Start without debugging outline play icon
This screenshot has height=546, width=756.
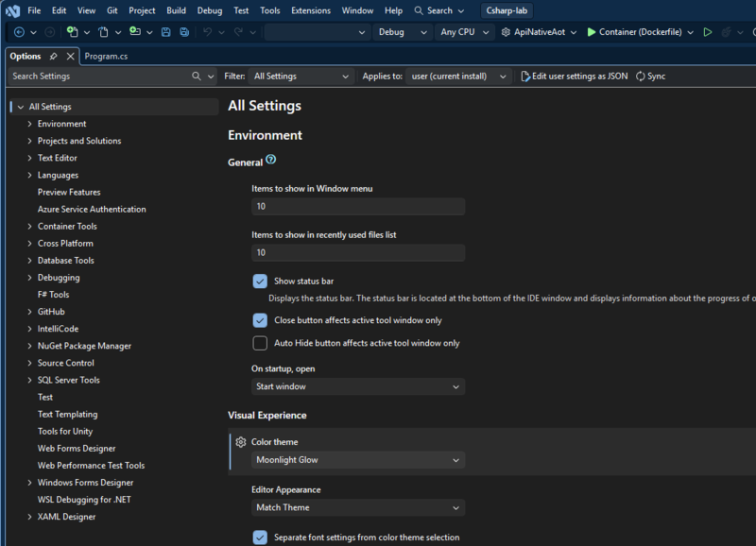pyautogui.click(x=707, y=32)
